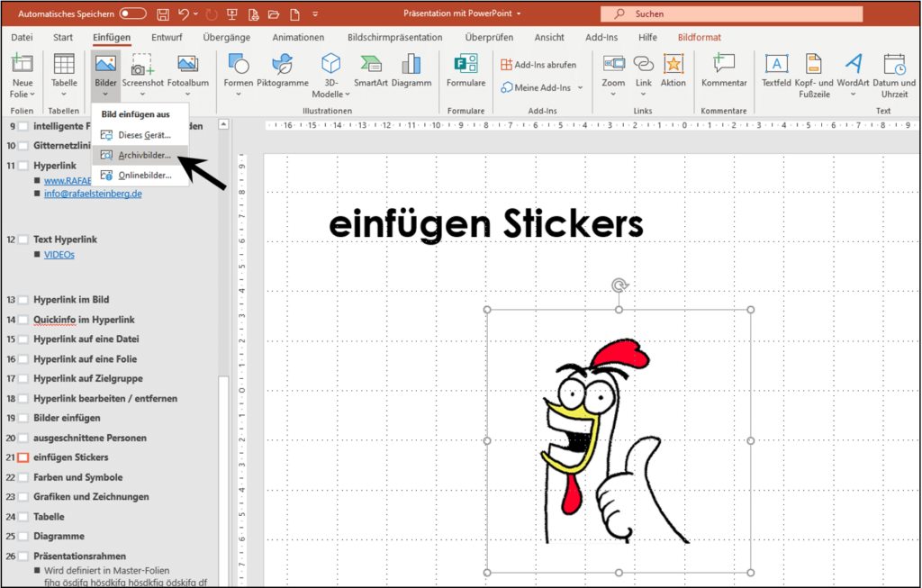This screenshot has width=922, height=588.
Task: Click the rotation handle above the rooster image
Action: click(x=619, y=285)
